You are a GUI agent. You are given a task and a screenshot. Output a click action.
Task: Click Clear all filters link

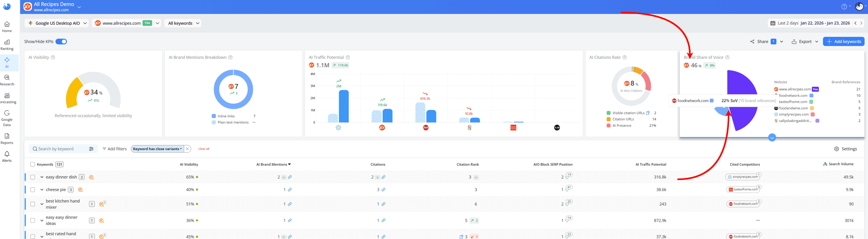(x=203, y=149)
